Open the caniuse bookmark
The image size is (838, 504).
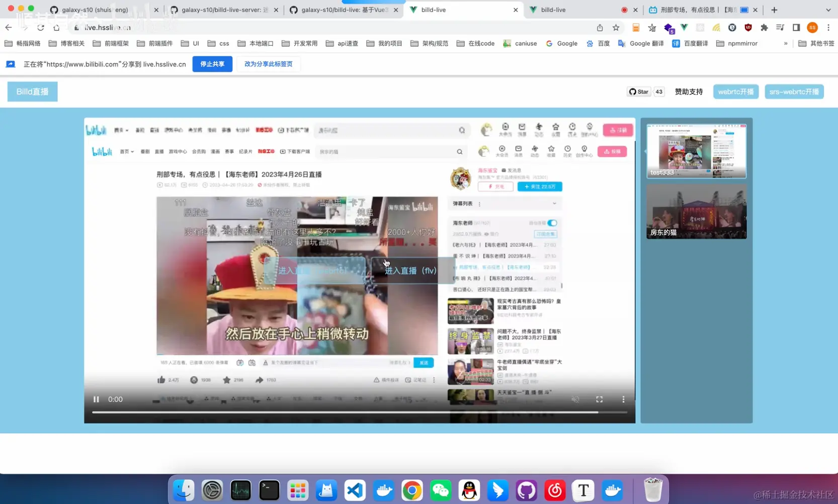click(520, 43)
